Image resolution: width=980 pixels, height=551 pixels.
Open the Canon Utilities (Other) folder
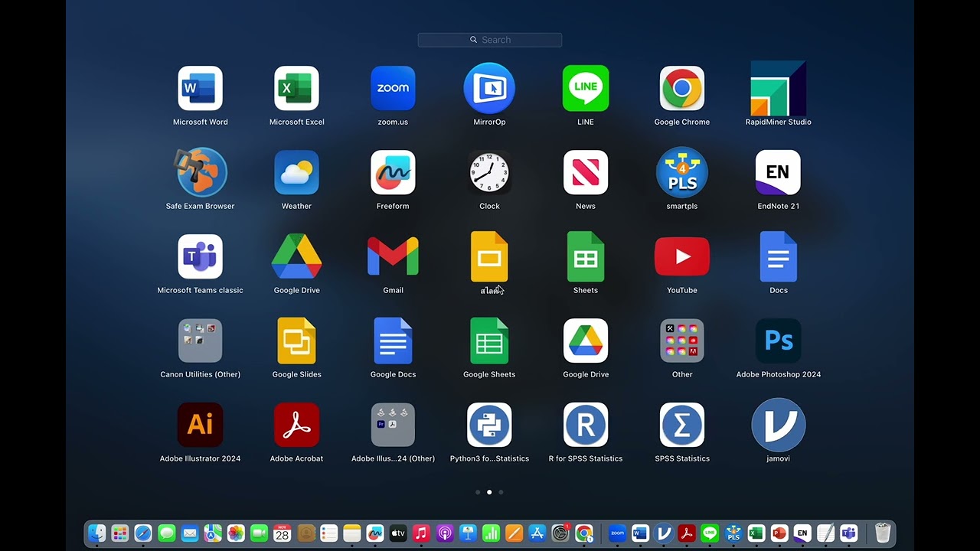[x=201, y=341]
